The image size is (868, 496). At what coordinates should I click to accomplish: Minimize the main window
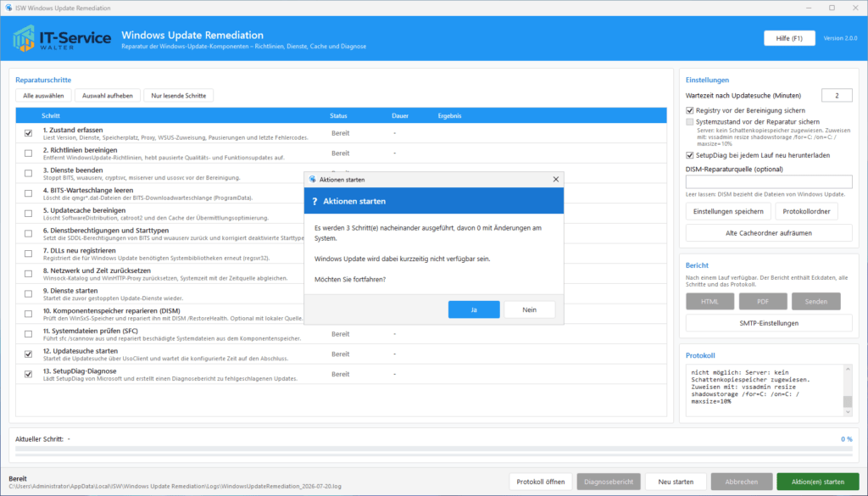[807, 8]
